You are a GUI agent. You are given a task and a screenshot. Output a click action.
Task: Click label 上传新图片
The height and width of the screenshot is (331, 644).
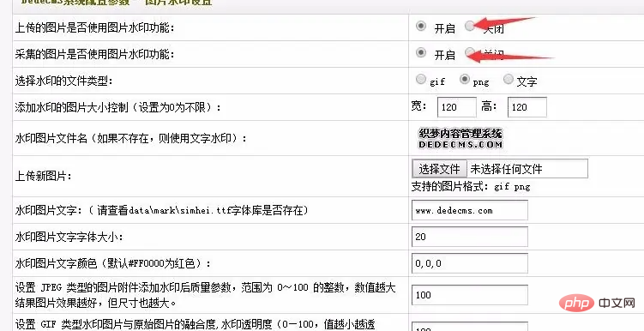click(x=44, y=177)
